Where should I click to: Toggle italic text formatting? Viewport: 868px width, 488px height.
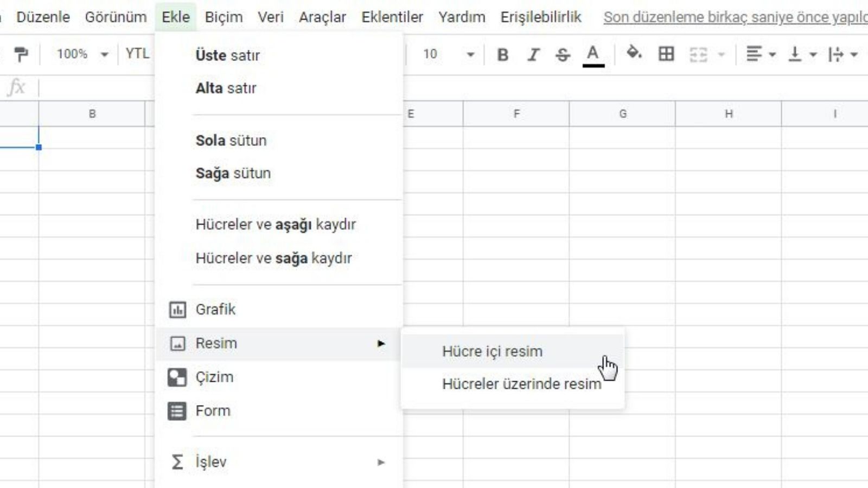click(x=533, y=55)
